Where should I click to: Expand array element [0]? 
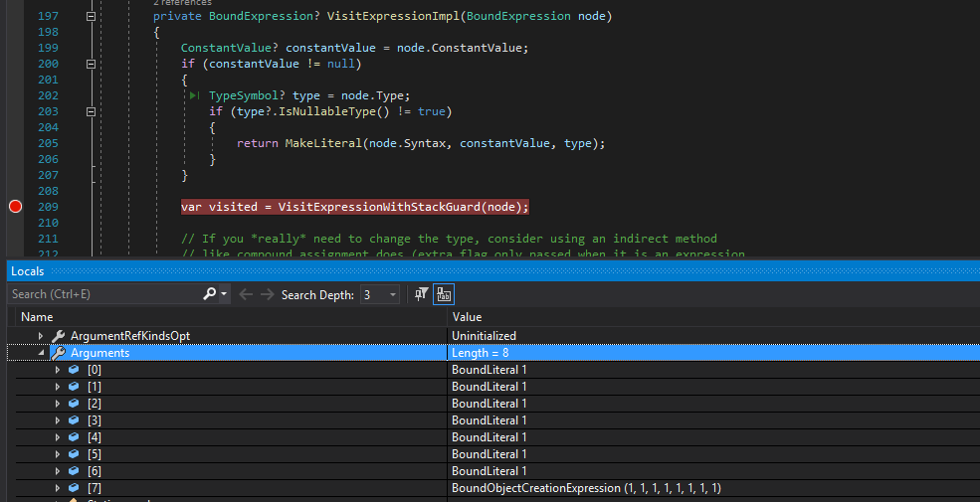(58, 370)
